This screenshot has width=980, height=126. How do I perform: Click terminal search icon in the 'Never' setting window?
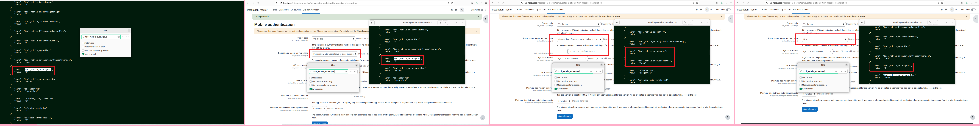tap(930, 23)
